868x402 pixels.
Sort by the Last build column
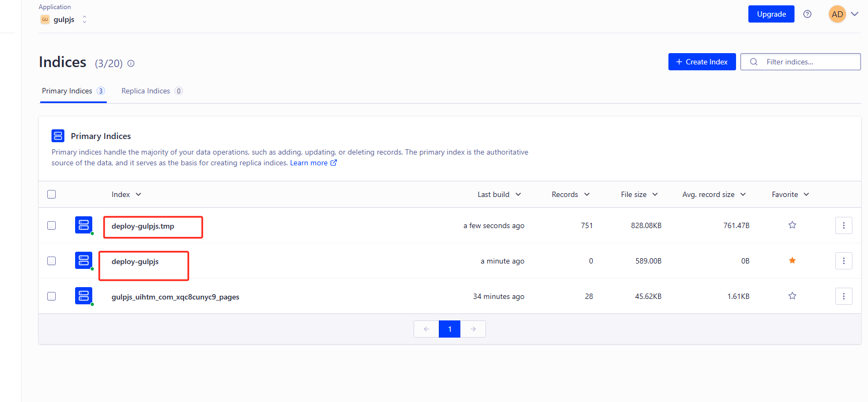499,194
